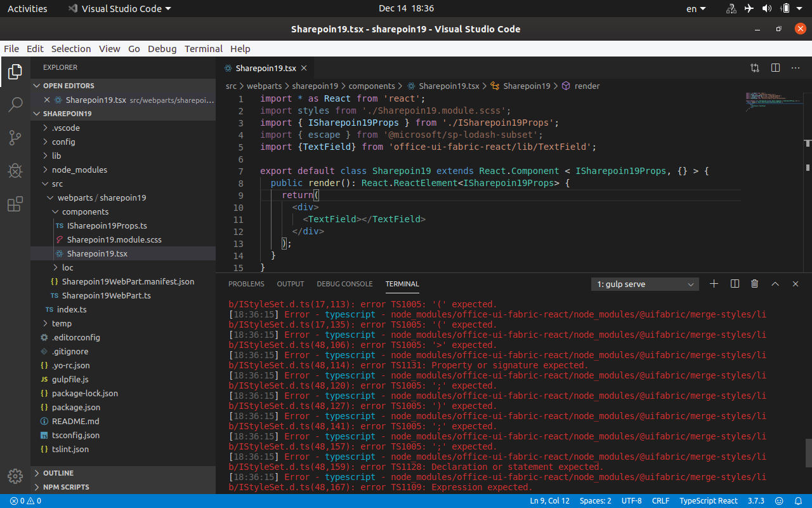Image resolution: width=812 pixels, height=508 pixels.
Task: Maximize the terminal panel with the chevron
Action: pos(775,284)
